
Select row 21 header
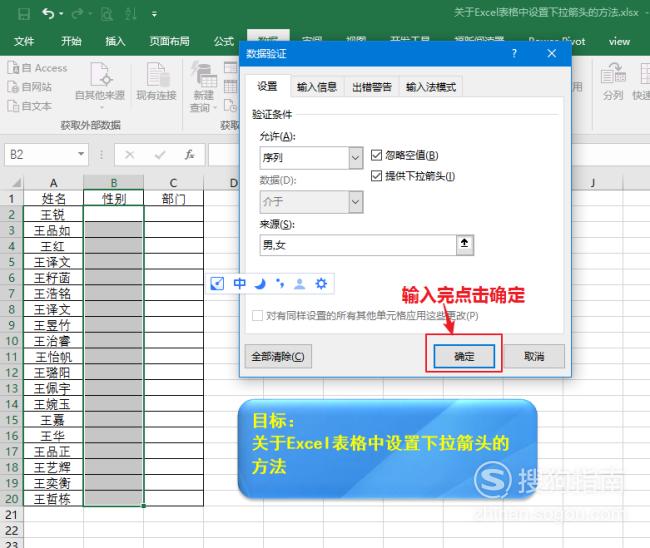coord(12,515)
